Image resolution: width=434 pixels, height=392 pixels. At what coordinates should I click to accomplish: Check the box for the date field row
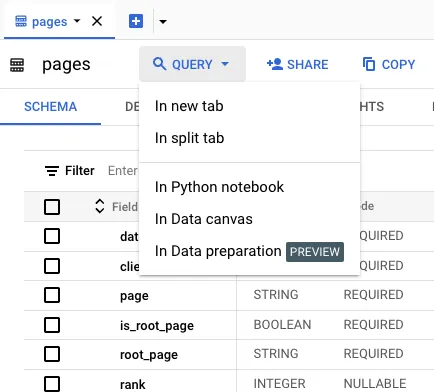[x=52, y=236]
